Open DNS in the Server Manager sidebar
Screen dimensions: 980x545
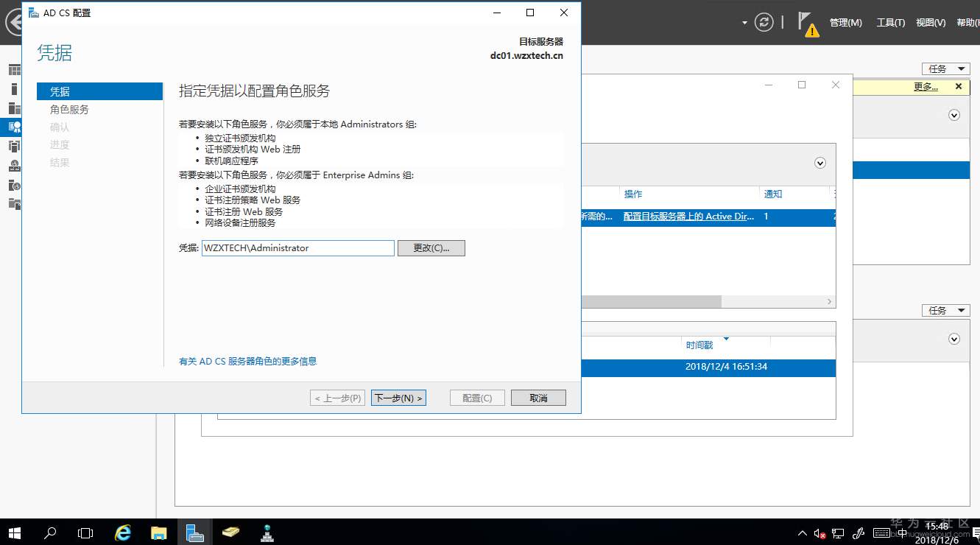(15, 165)
